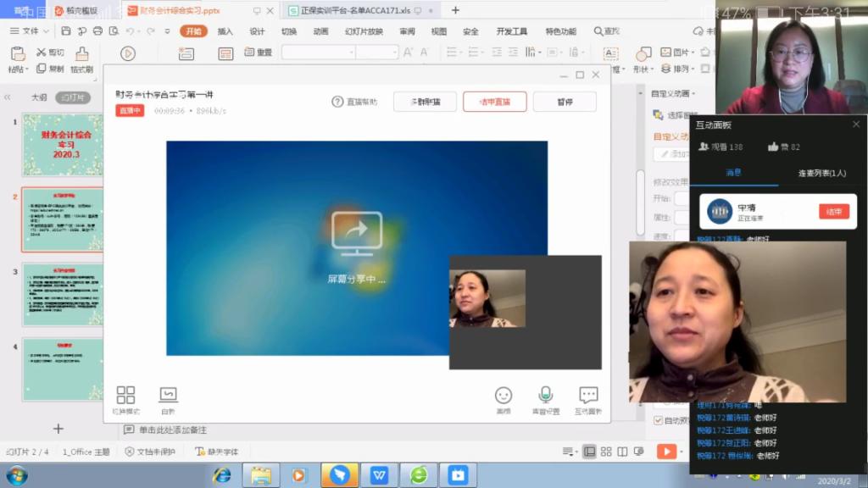Open the interaction panel chat icon
Screen dimensions: 868x488
pyautogui.click(x=588, y=395)
